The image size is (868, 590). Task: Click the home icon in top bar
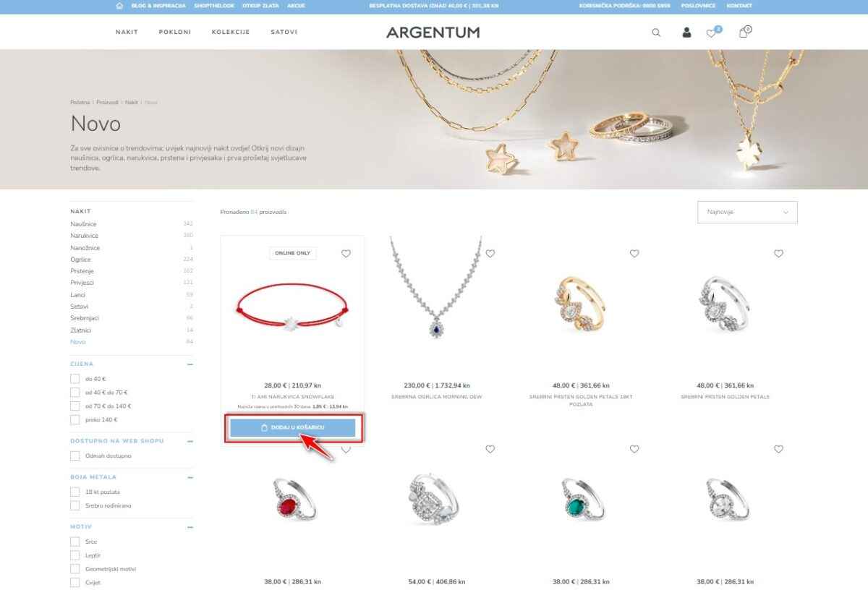coord(119,6)
